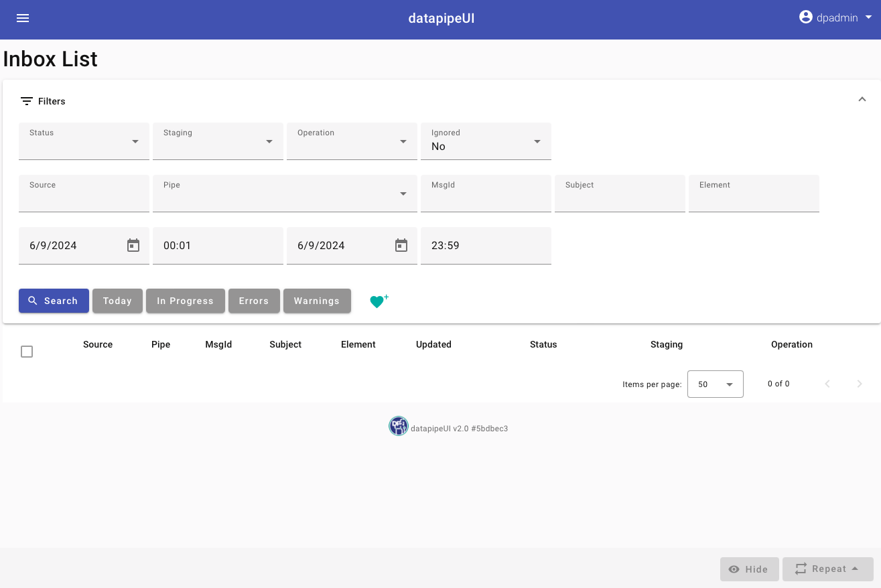This screenshot has height=588, width=881.
Task: Collapse the Filters panel with chevron
Action: (x=862, y=100)
